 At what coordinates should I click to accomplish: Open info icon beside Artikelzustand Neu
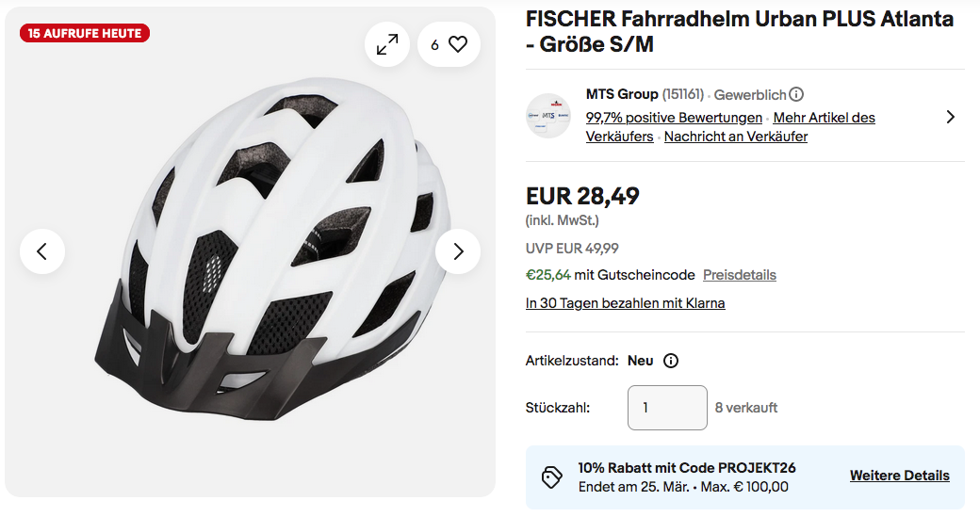click(x=671, y=361)
